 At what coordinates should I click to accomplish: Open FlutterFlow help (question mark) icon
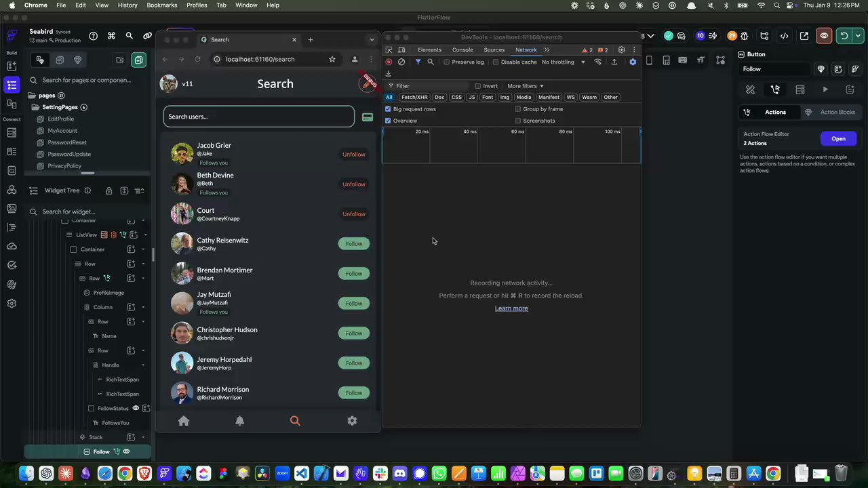[94, 36]
